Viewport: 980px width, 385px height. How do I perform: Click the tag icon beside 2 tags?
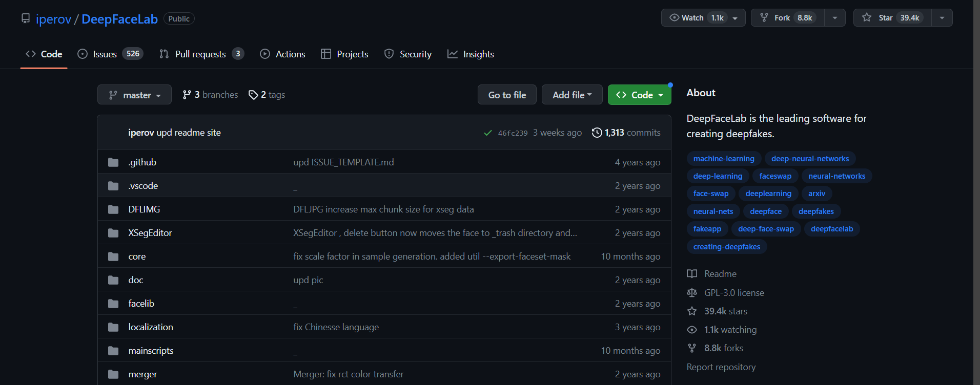click(x=253, y=95)
